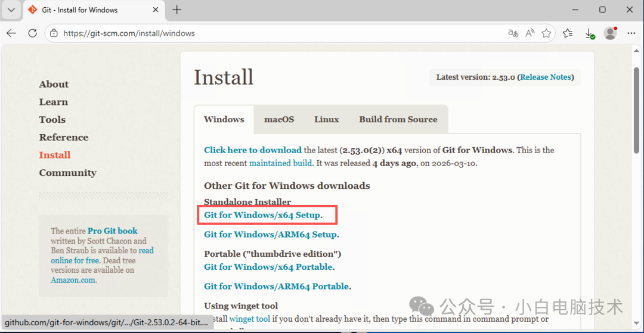Open the Reference sidebar item
The width and height of the screenshot is (644, 333).
pos(64,138)
